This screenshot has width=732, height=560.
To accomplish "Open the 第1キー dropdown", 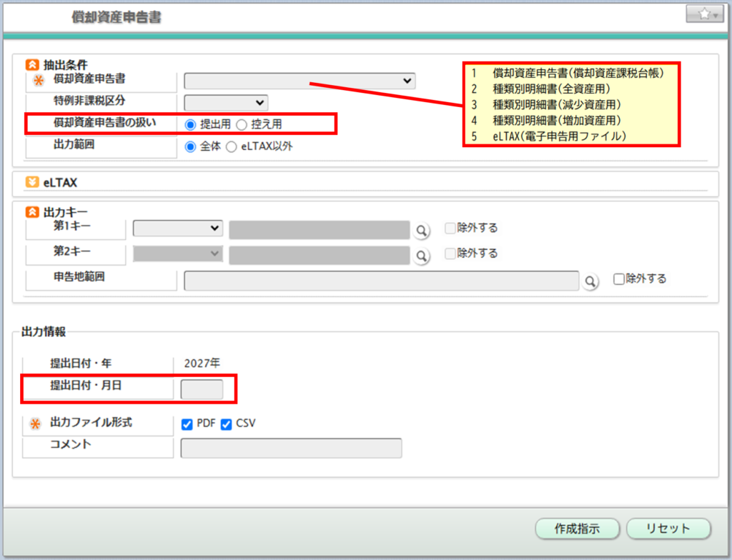I will (x=178, y=228).
